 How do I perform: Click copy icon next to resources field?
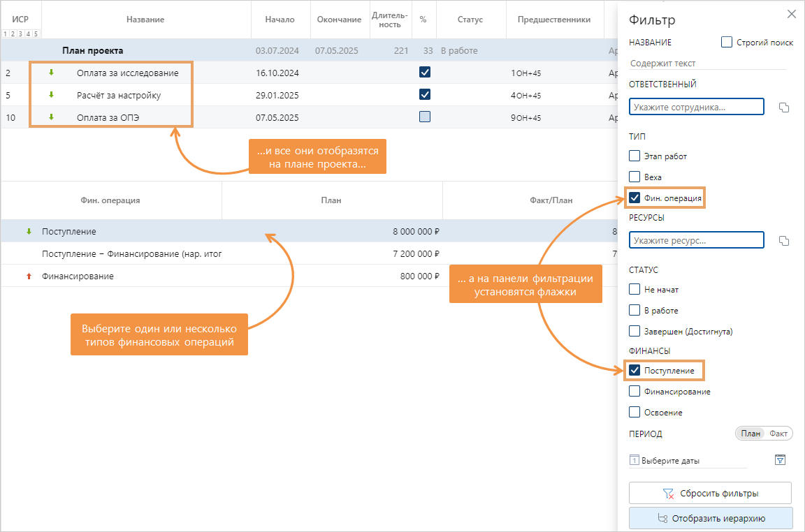784,241
